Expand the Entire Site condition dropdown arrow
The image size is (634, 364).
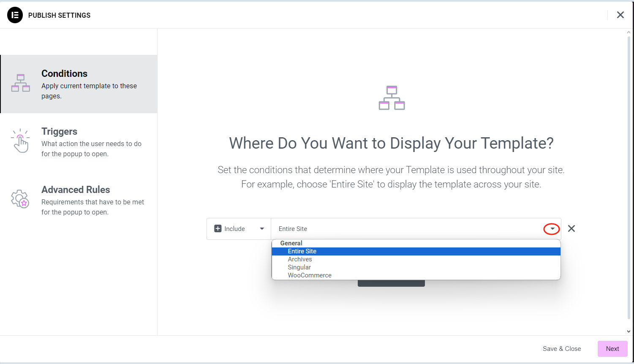pyautogui.click(x=552, y=229)
